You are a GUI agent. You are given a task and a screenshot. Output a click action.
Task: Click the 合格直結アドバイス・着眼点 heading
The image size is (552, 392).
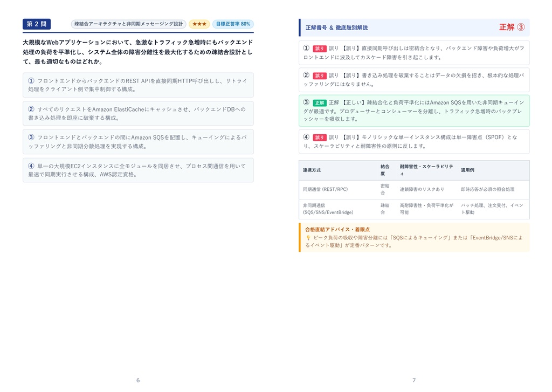coord(337,229)
